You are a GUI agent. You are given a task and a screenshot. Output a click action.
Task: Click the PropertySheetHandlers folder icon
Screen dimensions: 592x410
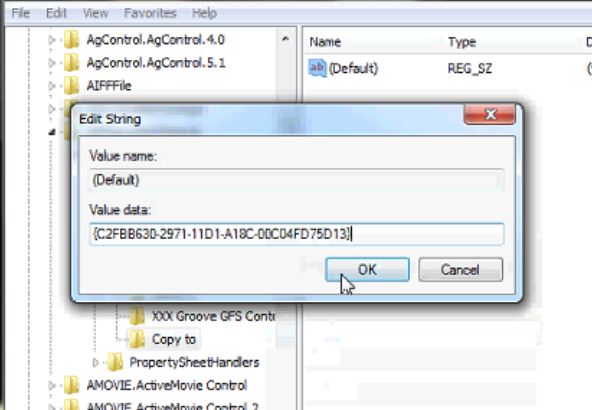click(115, 362)
